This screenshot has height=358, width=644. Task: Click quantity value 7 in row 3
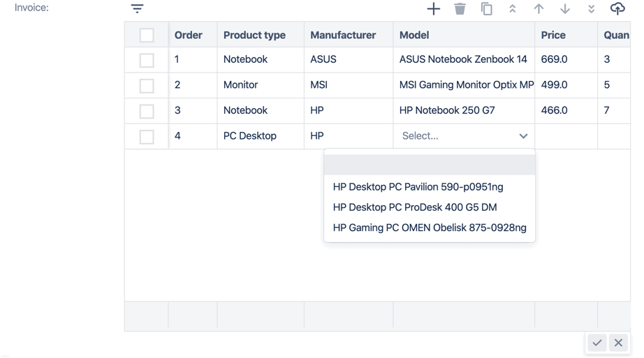615,110
